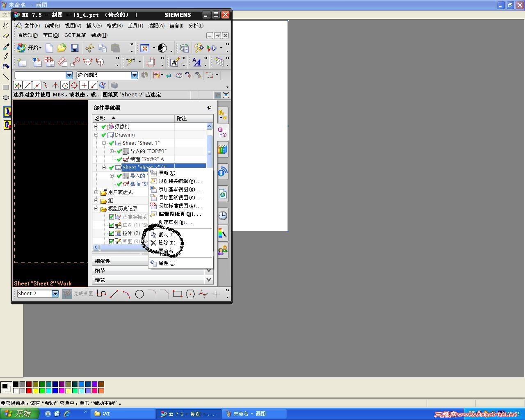Select the sketch Line tool in bottom toolbar
Image resolution: width=525 pixels, height=420 pixels.
(114, 294)
